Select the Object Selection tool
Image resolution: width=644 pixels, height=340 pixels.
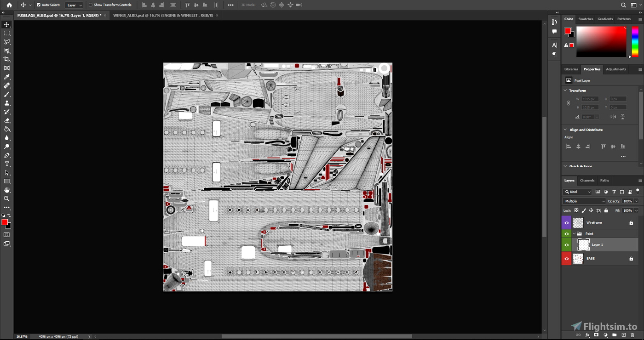[7, 51]
